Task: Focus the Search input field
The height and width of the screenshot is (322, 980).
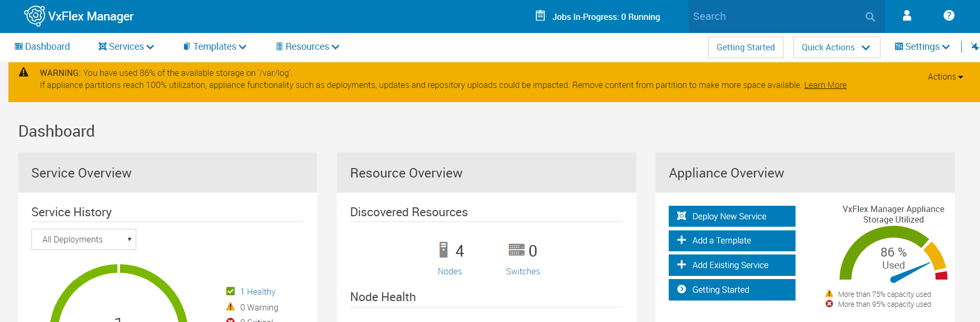Action: (x=776, y=16)
